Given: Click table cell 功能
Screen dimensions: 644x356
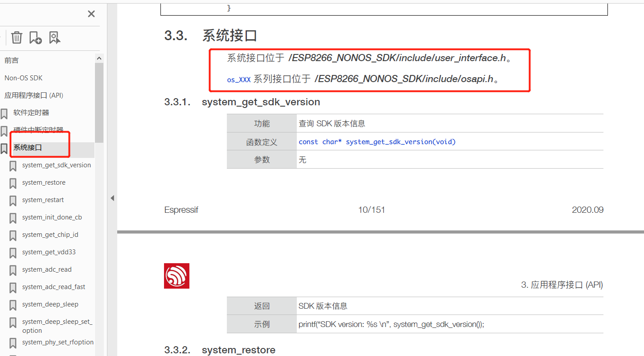Looking at the screenshot, I should (262, 124).
